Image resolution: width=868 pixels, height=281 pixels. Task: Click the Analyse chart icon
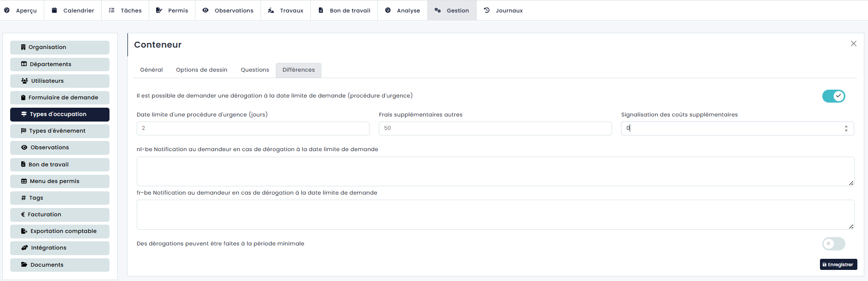click(388, 10)
